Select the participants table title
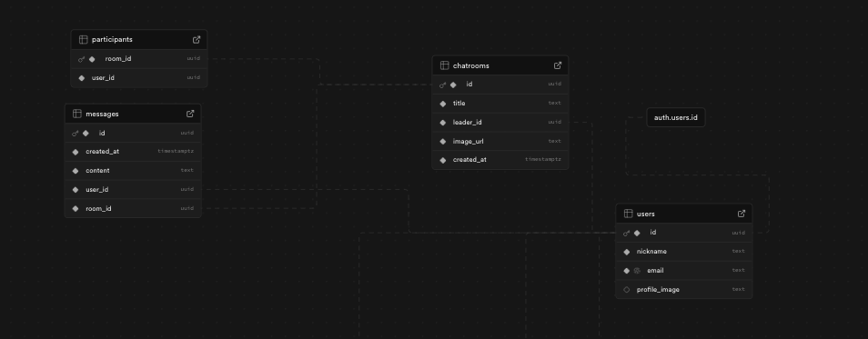The image size is (868, 339). [x=113, y=40]
